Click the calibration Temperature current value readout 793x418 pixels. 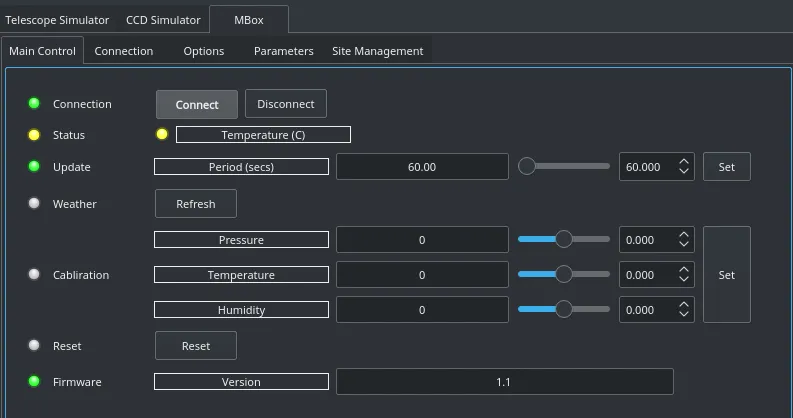tap(422, 274)
